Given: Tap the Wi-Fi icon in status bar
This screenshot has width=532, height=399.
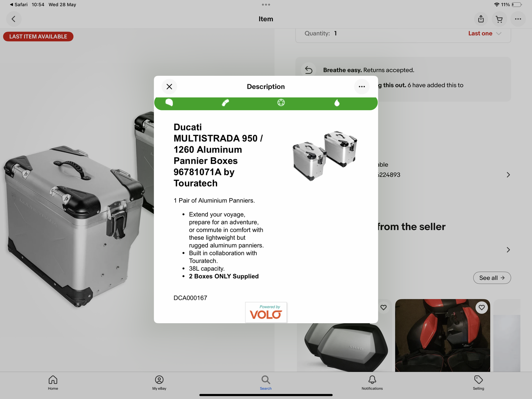Looking at the screenshot, I should point(497,5).
